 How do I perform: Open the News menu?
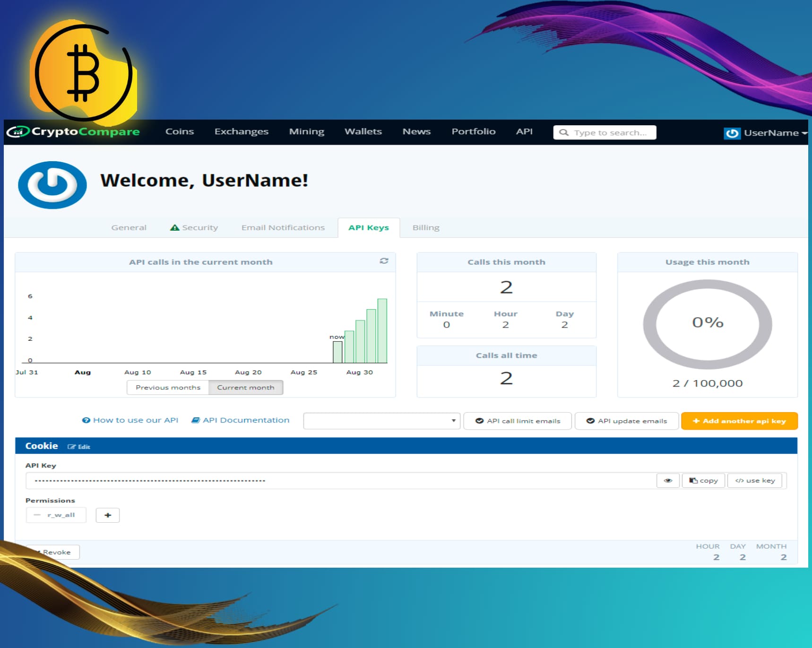tap(416, 131)
